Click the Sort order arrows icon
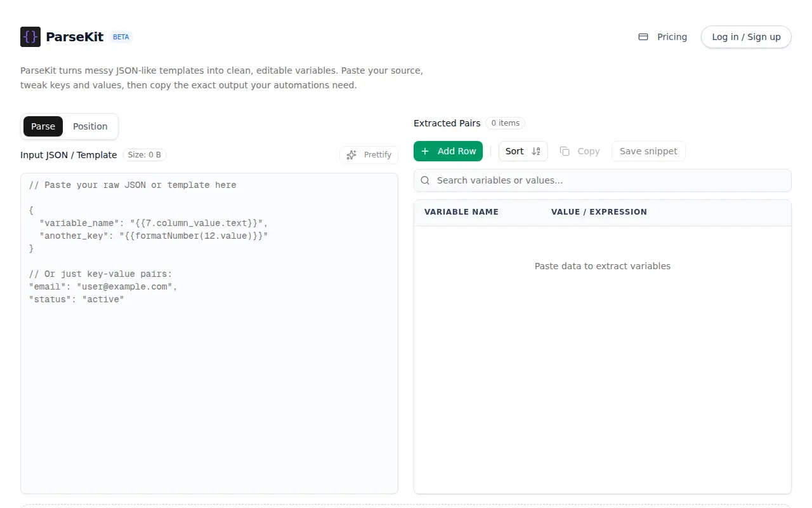The image size is (812, 508). (536, 151)
